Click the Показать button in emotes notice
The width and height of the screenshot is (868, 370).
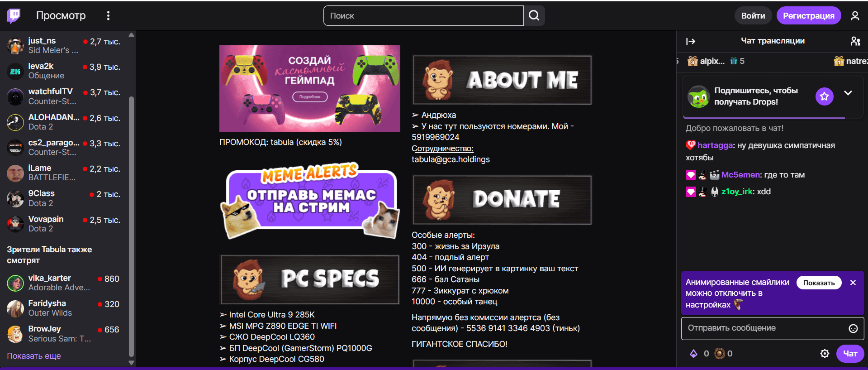819,283
